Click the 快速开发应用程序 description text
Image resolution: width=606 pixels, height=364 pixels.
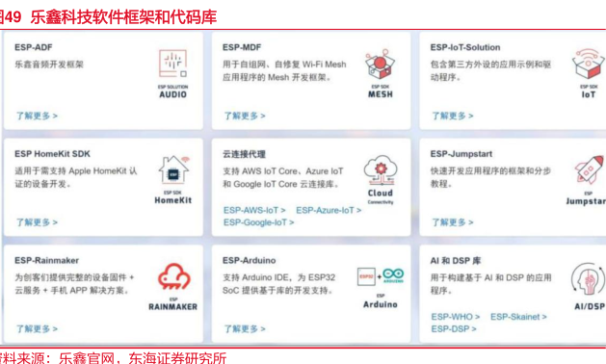coord(490,177)
